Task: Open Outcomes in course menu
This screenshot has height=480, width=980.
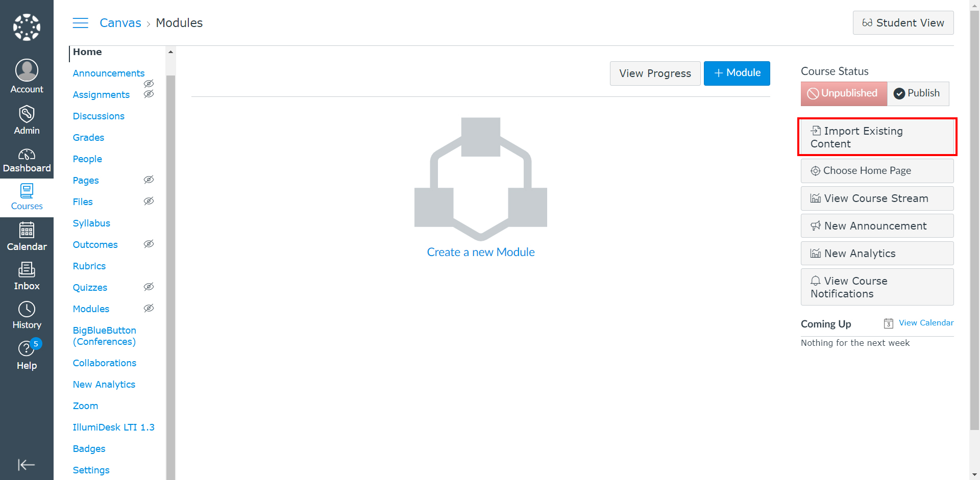Action: (95, 245)
